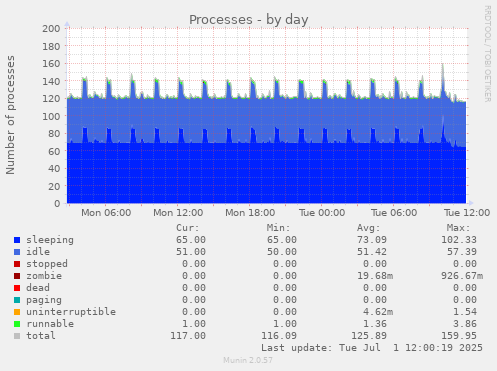Click the 'Tue 12:00' x-axis label
497x371 pixels.
tap(467, 213)
